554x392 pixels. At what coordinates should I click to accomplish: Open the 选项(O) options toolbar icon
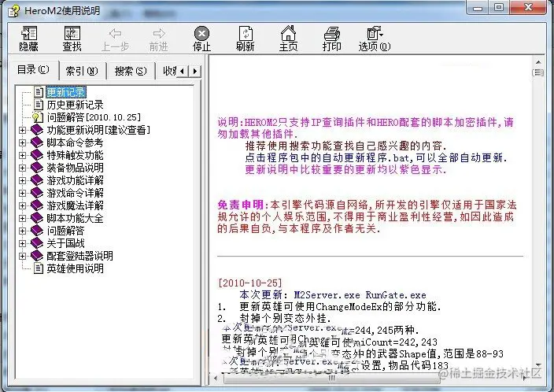[x=375, y=33]
